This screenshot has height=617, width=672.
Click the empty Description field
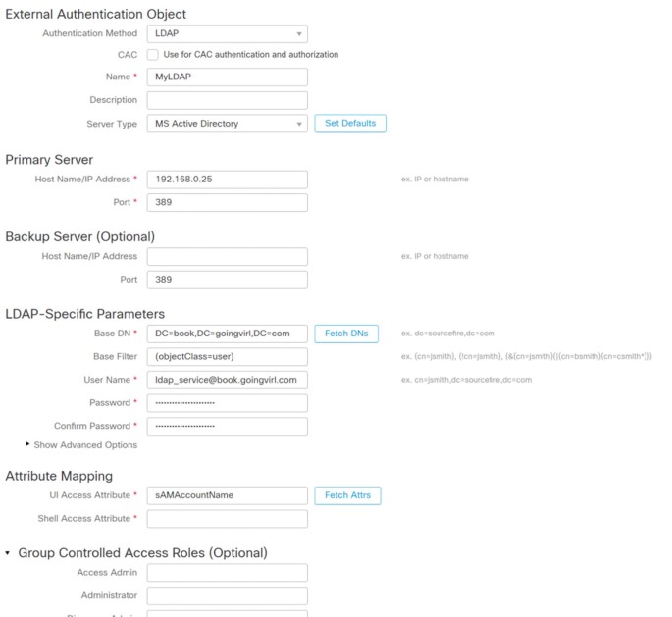[227, 100]
